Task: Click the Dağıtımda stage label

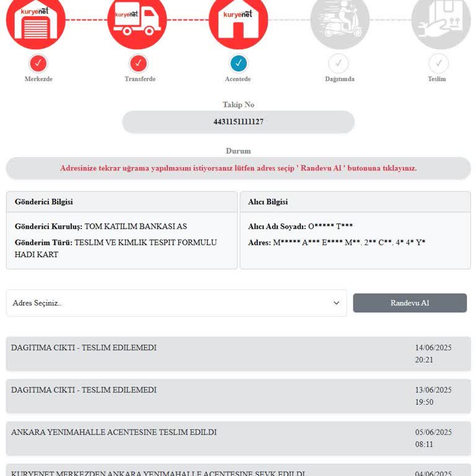Action: pyautogui.click(x=340, y=79)
